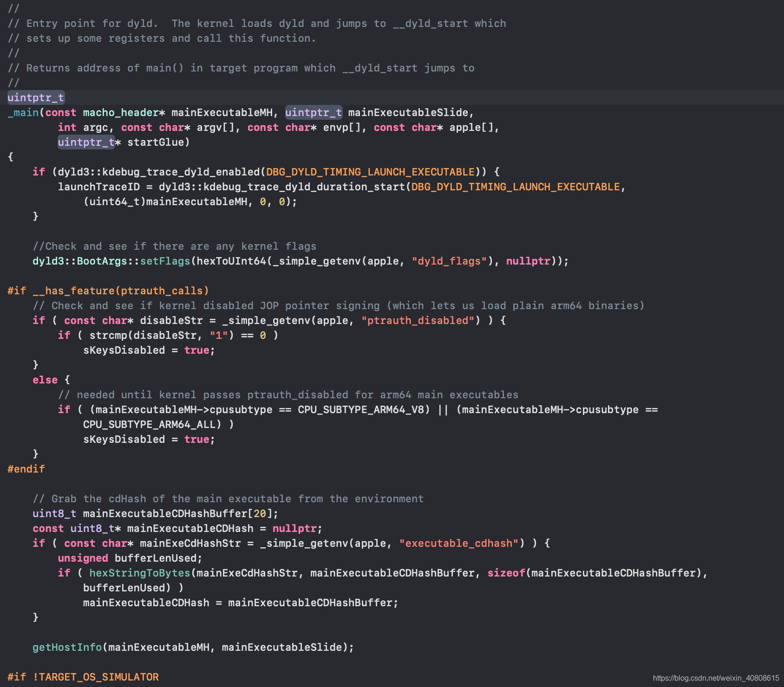Click the apple[] parameter in signature

pos(471,127)
